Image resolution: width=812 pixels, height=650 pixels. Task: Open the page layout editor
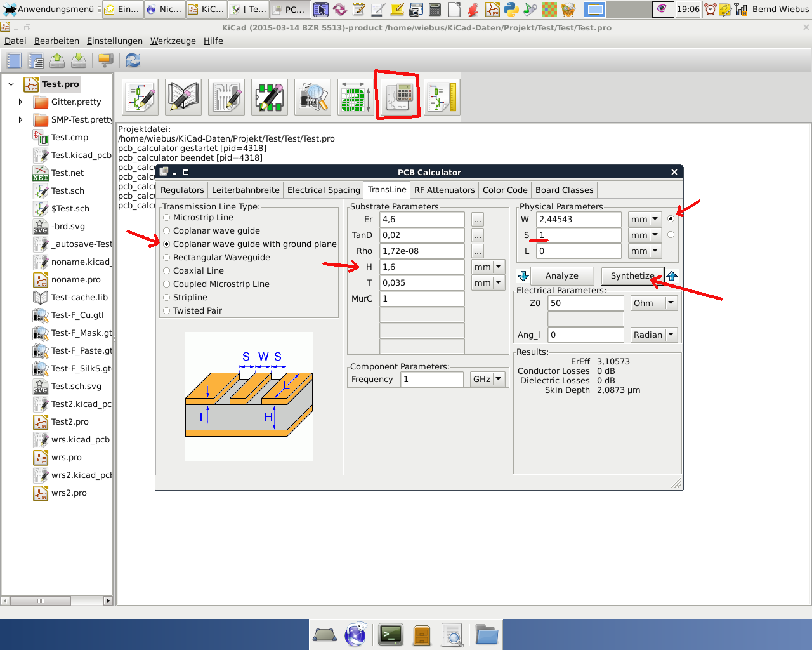[442, 97]
